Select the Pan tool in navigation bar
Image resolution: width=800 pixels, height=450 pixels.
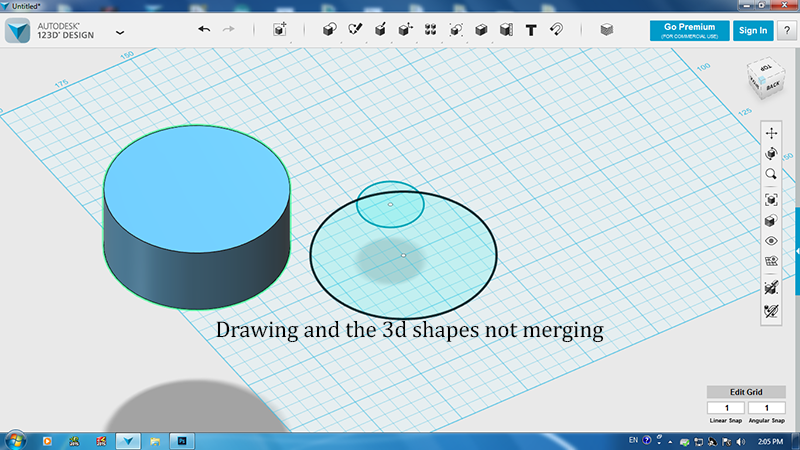tap(771, 133)
